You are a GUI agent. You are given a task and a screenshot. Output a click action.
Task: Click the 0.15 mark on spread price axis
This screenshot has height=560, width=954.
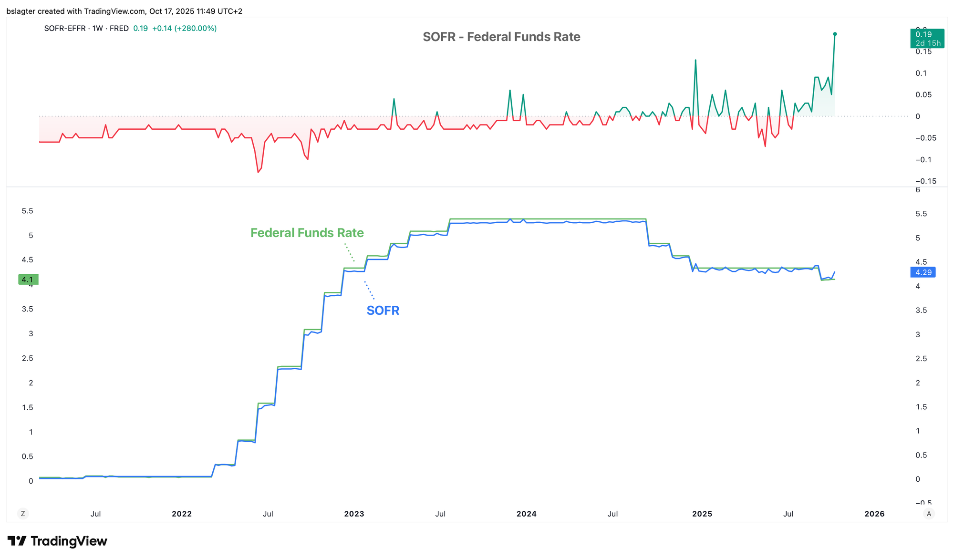click(924, 52)
